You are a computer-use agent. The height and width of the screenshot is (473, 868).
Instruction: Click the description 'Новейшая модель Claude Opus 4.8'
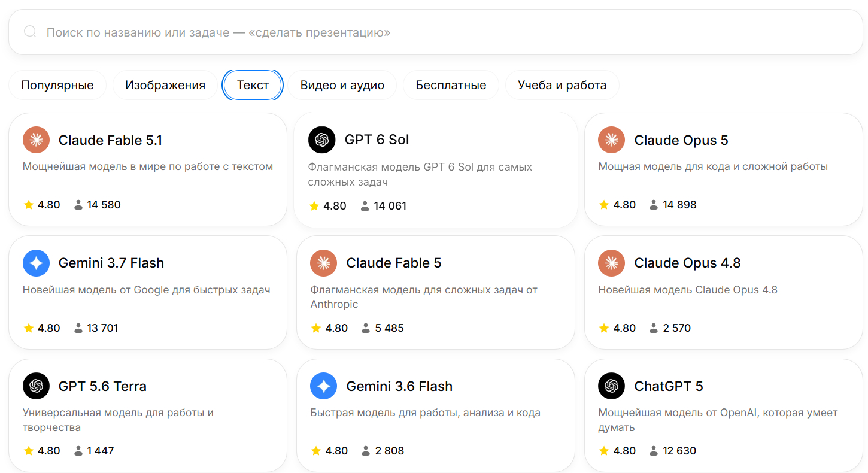coord(688,290)
